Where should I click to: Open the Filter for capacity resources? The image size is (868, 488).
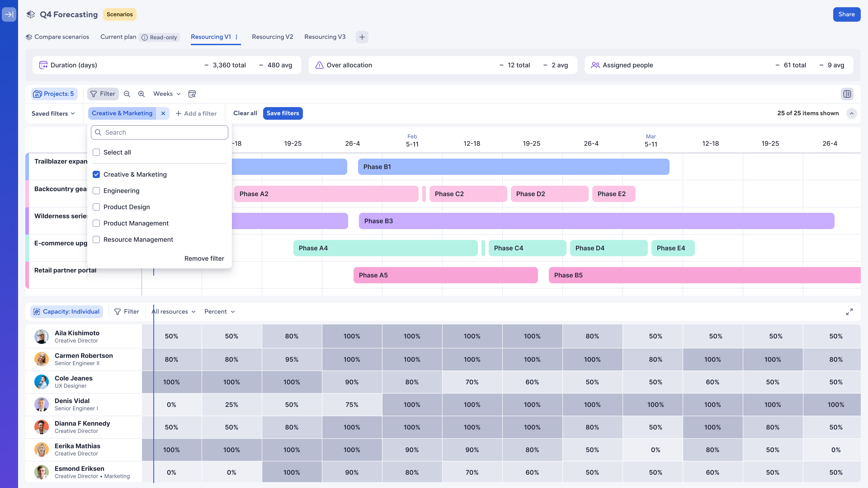click(x=127, y=312)
